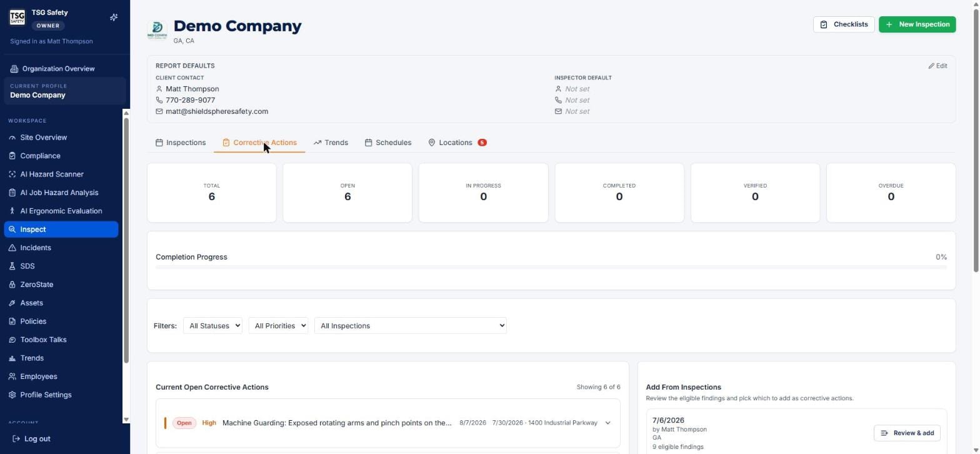Click the red 5 badge on Locations

482,143
